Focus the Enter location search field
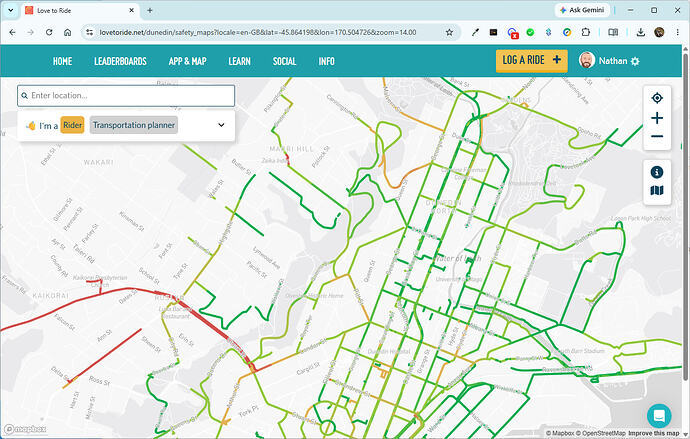 (x=126, y=95)
